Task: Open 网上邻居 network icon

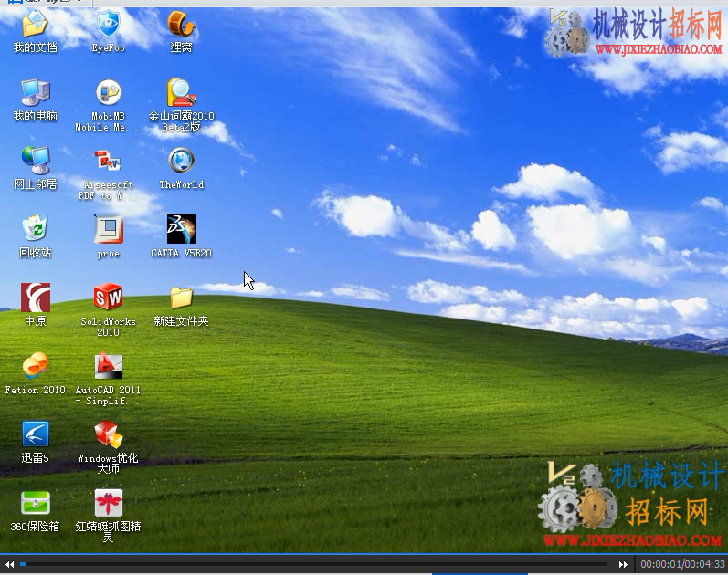Action: point(35,161)
